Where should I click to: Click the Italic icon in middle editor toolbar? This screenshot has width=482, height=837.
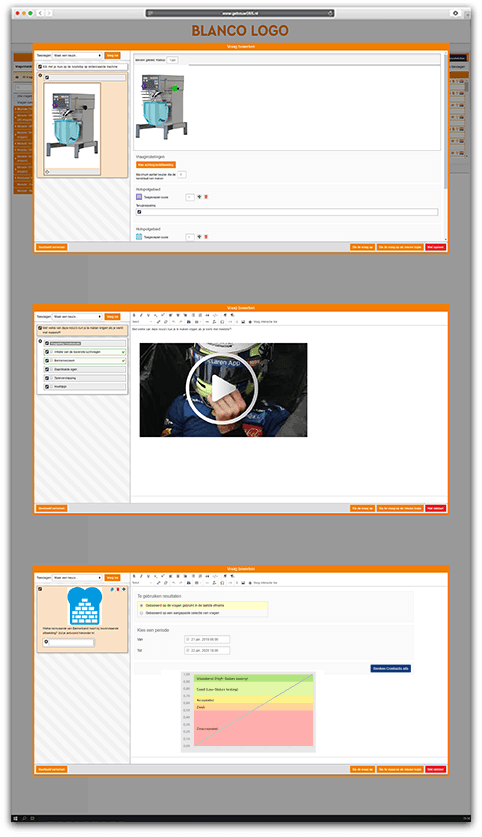coord(141,315)
